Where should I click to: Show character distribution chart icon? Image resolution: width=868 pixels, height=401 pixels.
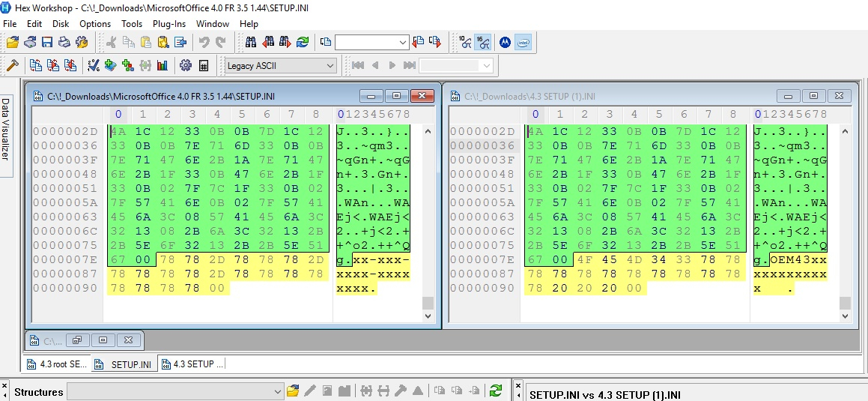pyautogui.click(x=163, y=65)
